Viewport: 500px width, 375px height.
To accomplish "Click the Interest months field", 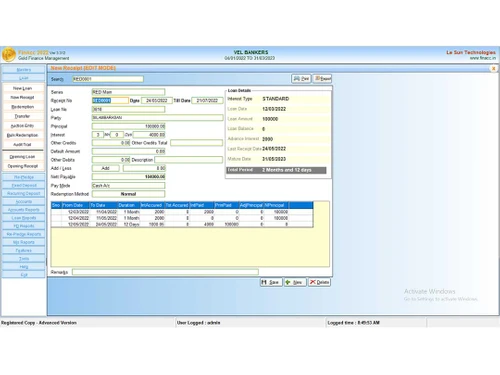I will (98, 135).
